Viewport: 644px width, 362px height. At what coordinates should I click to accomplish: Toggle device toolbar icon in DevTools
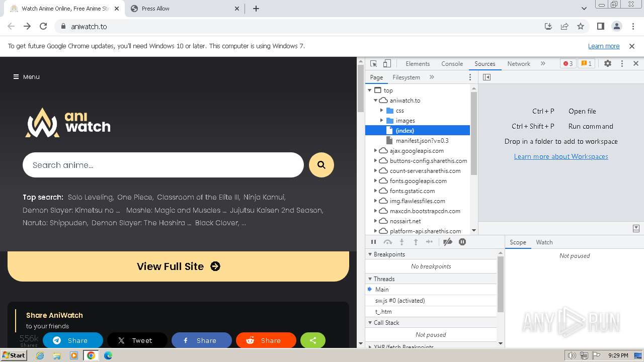click(x=387, y=64)
